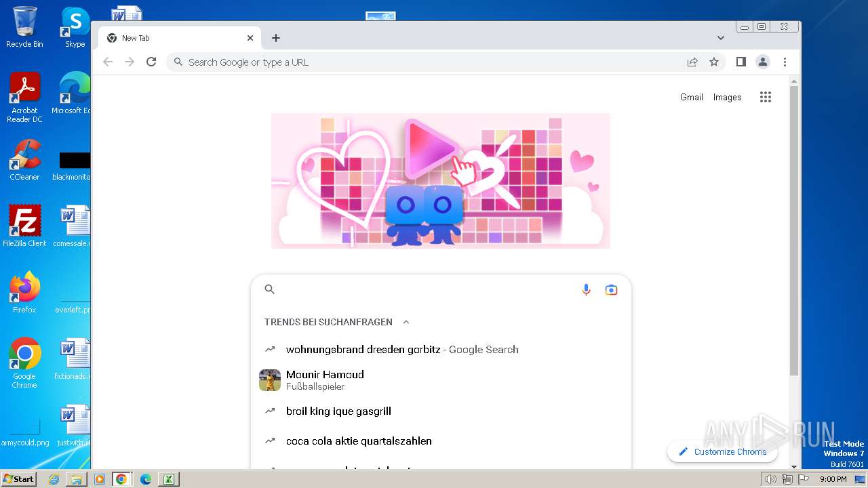The height and width of the screenshot is (488, 868).
Task: Click the Chrome taskbar button
Action: tap(121, 479)
